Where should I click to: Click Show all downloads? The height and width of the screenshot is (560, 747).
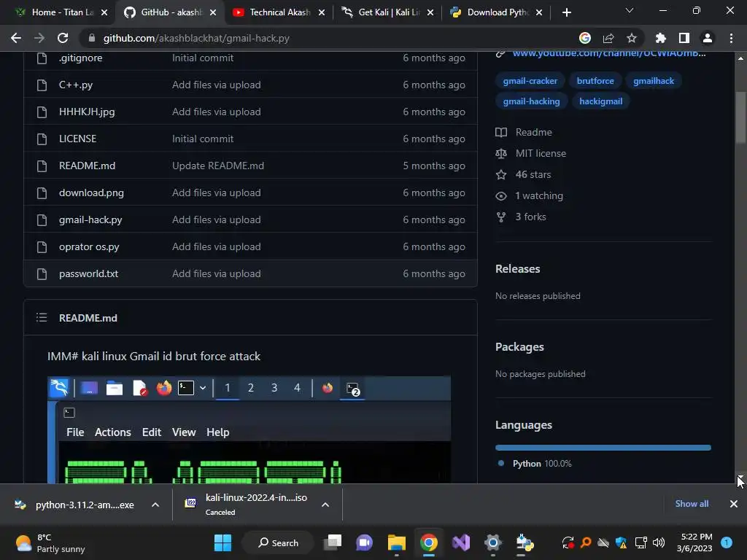point(692,504)
